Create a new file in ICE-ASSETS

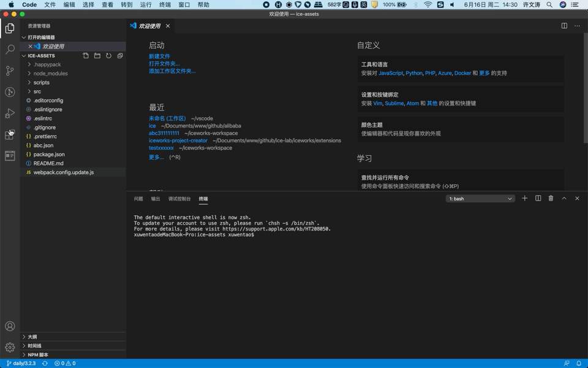click(x=86, y=56)
